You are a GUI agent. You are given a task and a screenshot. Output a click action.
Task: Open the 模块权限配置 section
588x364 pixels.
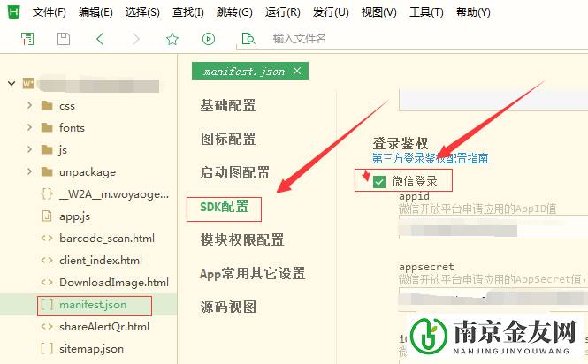coord(242,240)
